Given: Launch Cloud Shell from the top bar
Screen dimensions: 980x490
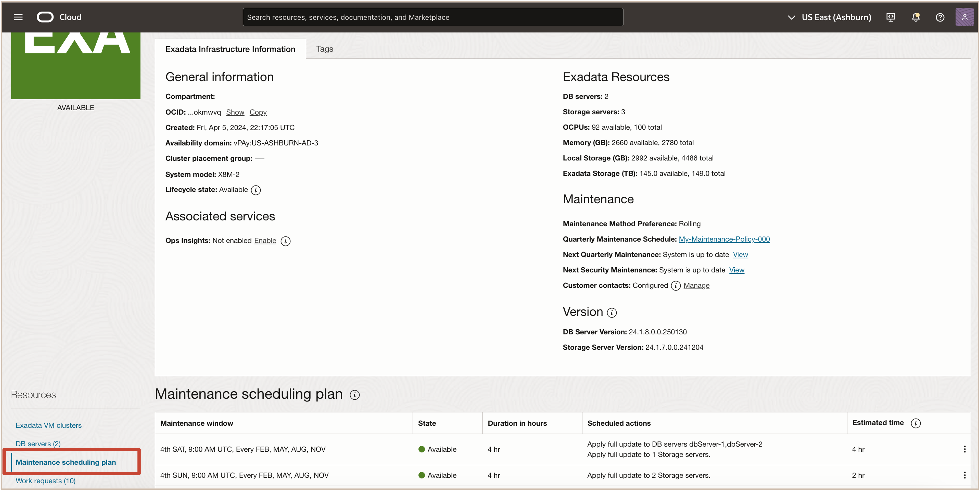Looking at the screenshot, I should point(891,17).
